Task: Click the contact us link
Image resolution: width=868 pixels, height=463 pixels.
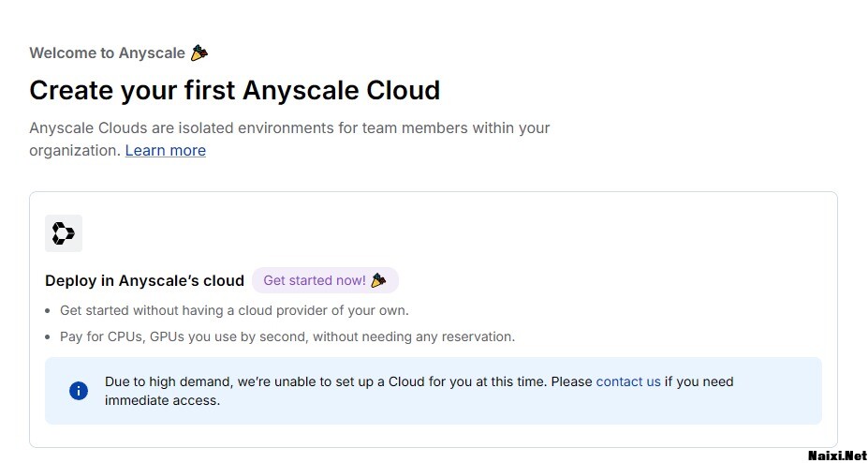Action: (x=628, y=381)
